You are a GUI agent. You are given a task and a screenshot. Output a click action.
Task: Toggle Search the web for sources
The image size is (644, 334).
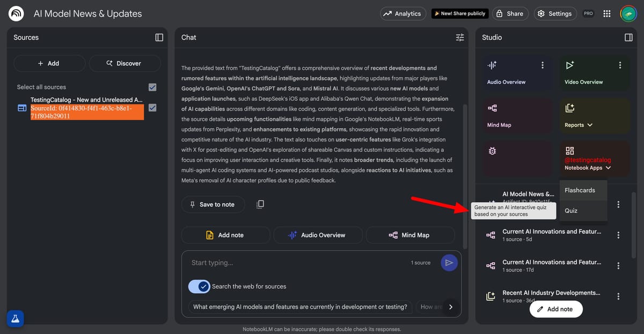coord(199,286)
